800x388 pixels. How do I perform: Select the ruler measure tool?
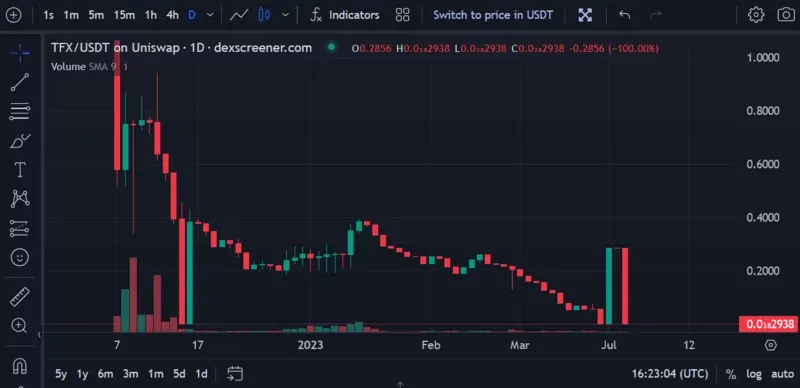(x=20, y=296)
